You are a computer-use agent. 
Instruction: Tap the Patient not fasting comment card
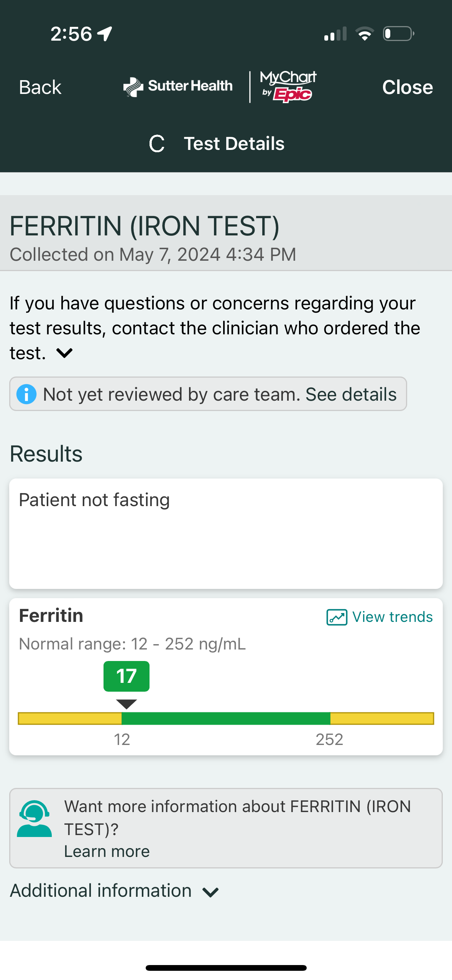[x=226, y=533]
